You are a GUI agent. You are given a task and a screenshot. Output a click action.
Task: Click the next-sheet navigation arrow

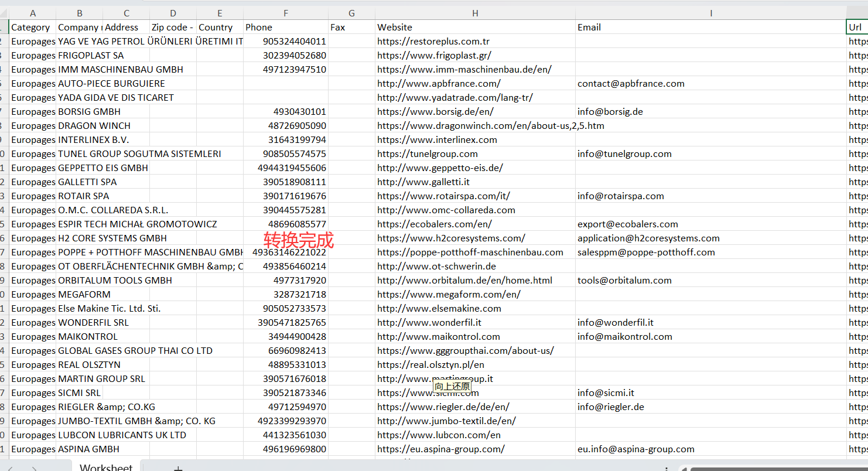tap(35, 468)
